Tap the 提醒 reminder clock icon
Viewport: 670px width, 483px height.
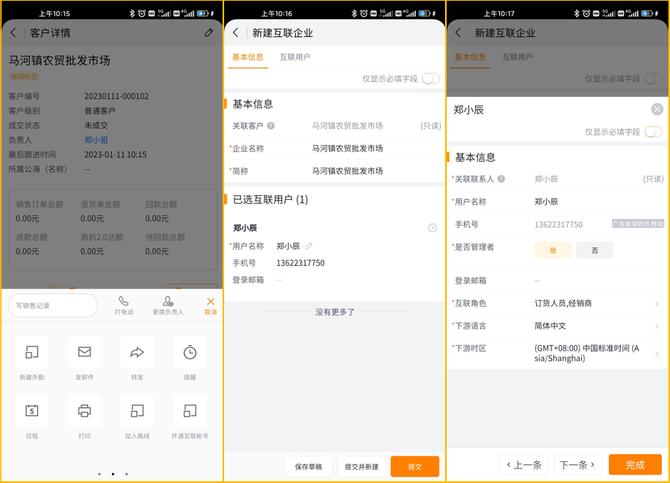pos(189,353)
